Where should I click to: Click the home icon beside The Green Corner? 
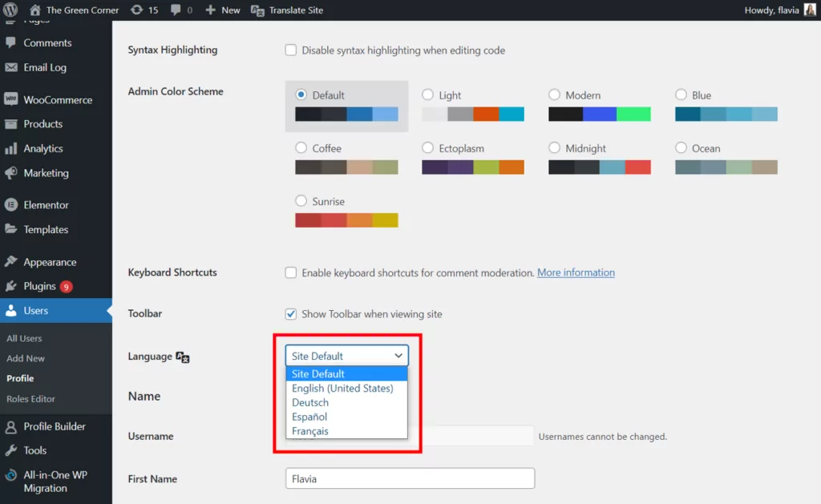[35, 10]
